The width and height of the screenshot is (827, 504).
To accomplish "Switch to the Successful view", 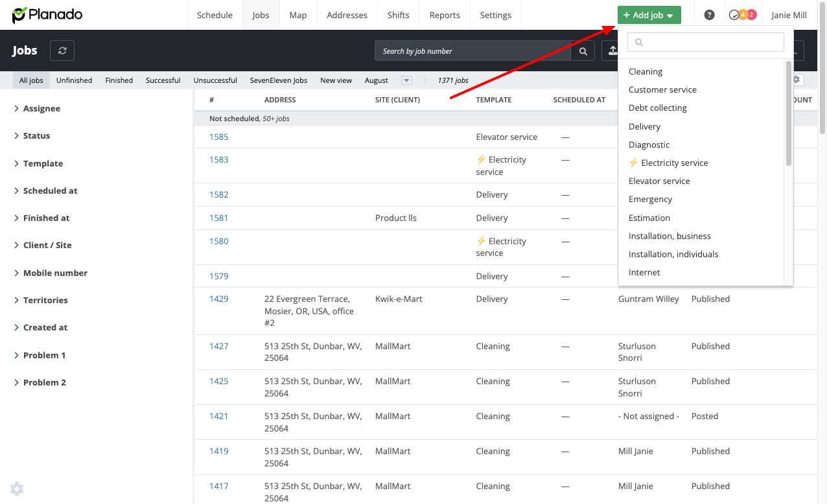I will click(x=163, y=80).
